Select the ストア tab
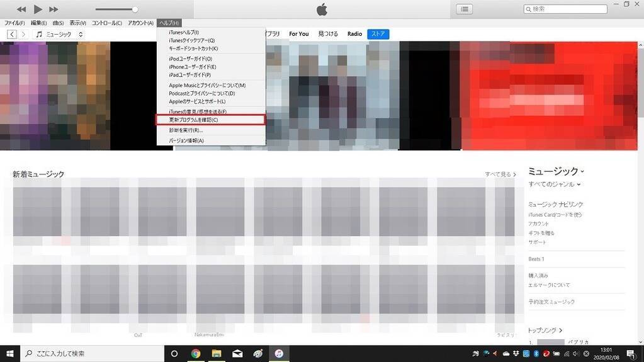Viewport: 644px width, 362px height. 378,34
